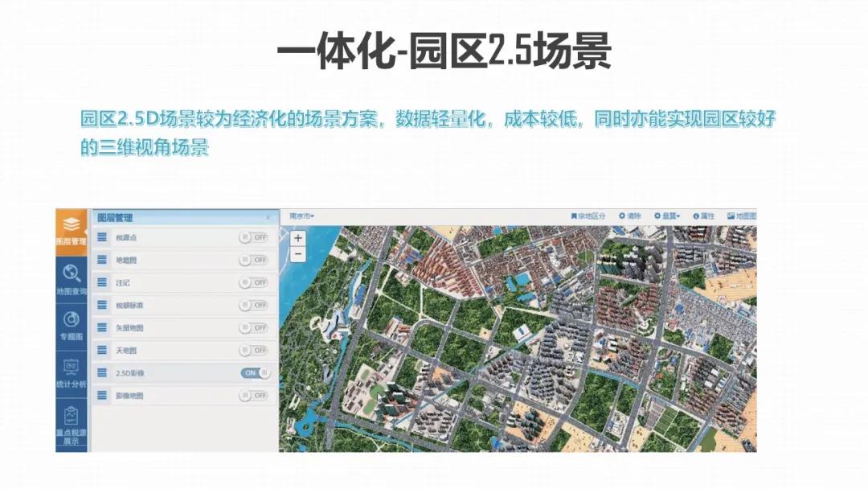Close the 图层管理 panel
Screen dimensions: 868x489
pos(268,218)
